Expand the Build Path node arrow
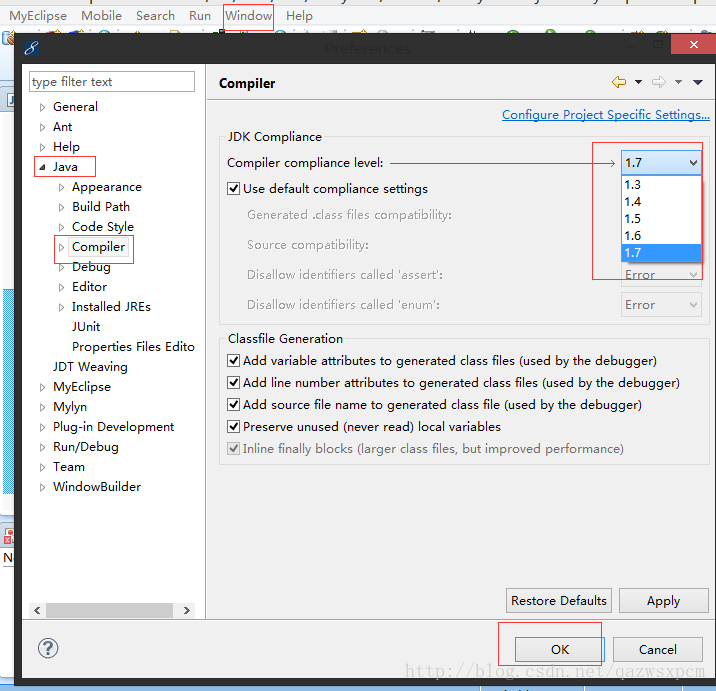The width and height of the screenshot is (716, 691). [x=61, y=207]
